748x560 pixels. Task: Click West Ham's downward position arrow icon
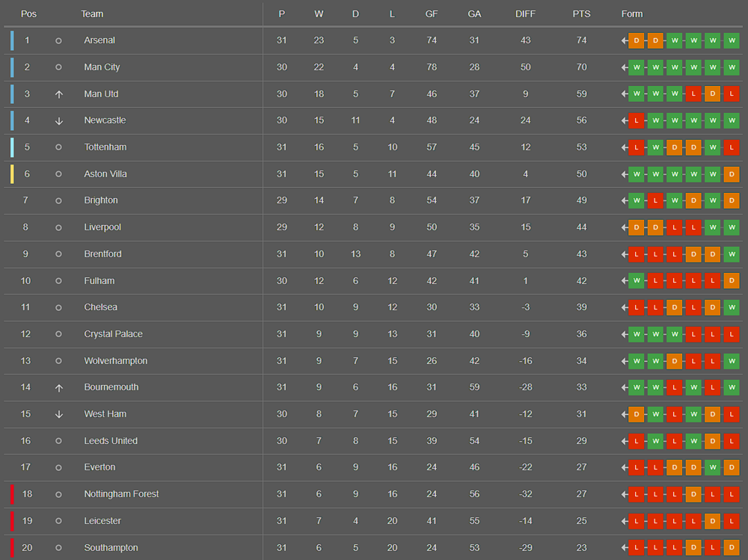pos(58,414)
